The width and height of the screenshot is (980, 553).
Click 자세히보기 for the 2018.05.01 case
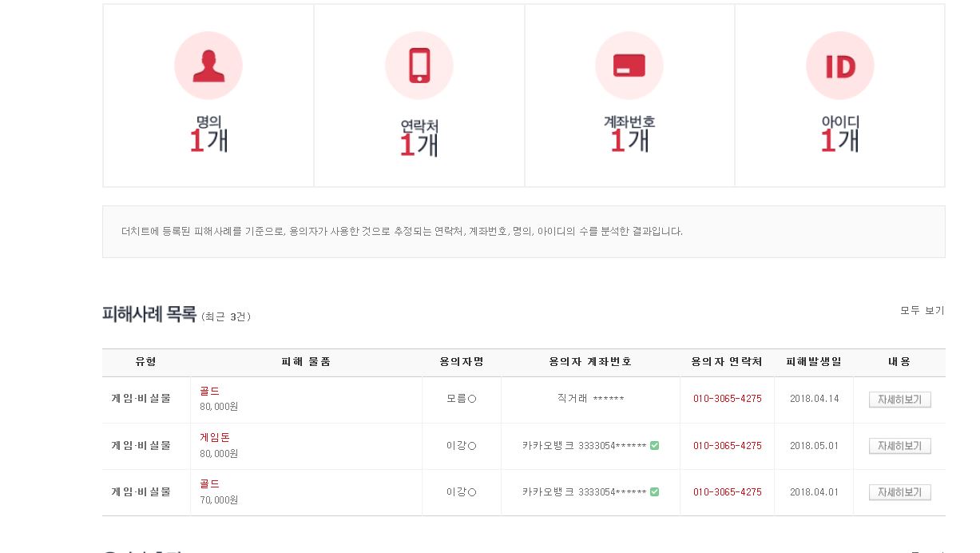click(900, 446)
